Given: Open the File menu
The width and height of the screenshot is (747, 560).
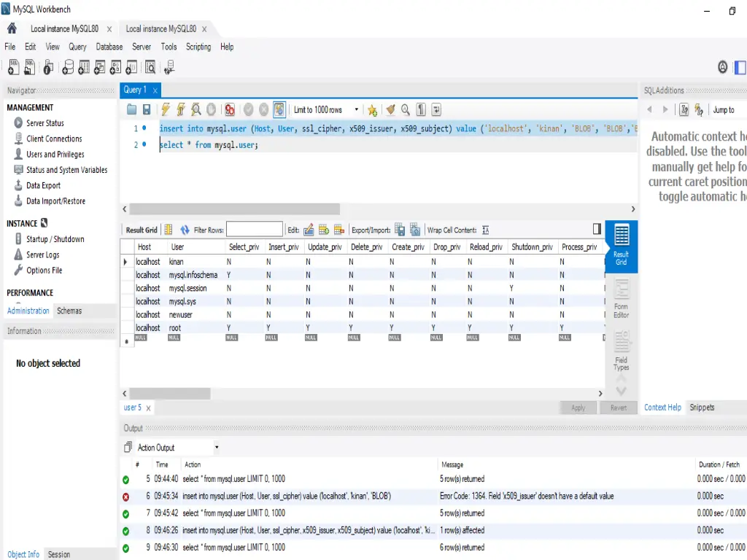Looking at the screenshot, I should point(10,47).
